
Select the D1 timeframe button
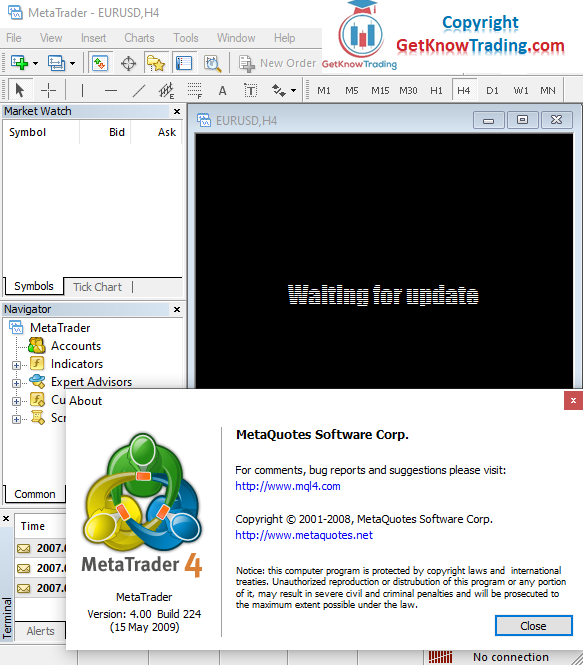492,91
